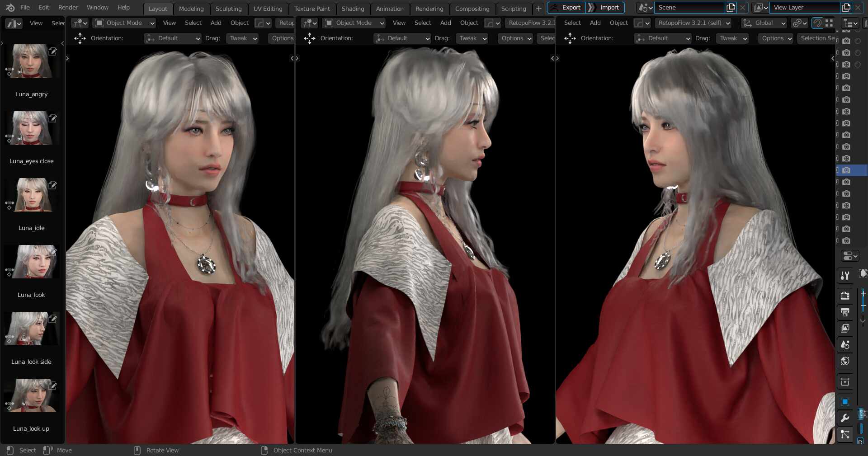
Task: Open the Scene Properties icon
Action: (845, 344)
